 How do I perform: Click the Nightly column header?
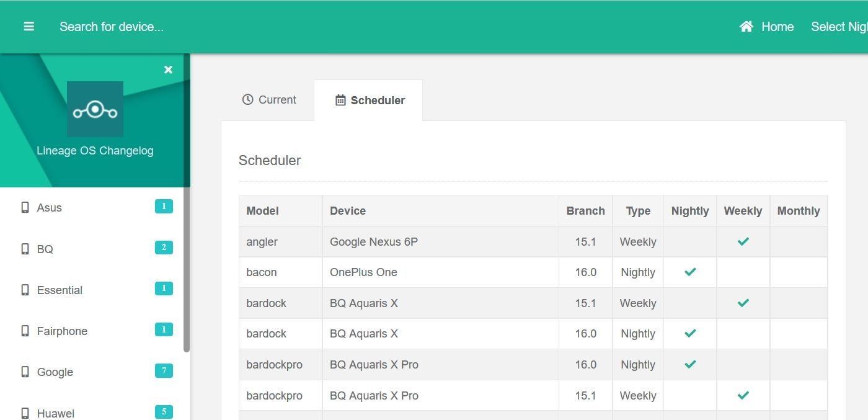690,211
